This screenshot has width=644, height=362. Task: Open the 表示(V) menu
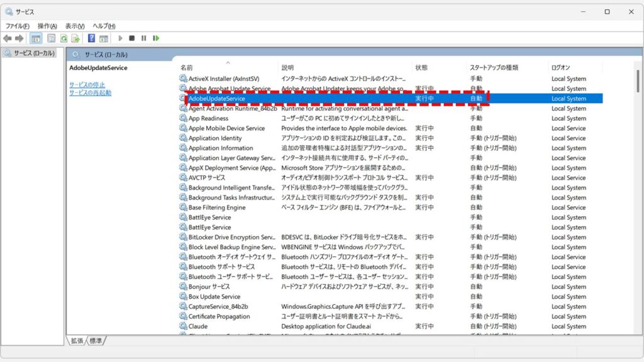[x=75, y=26]
